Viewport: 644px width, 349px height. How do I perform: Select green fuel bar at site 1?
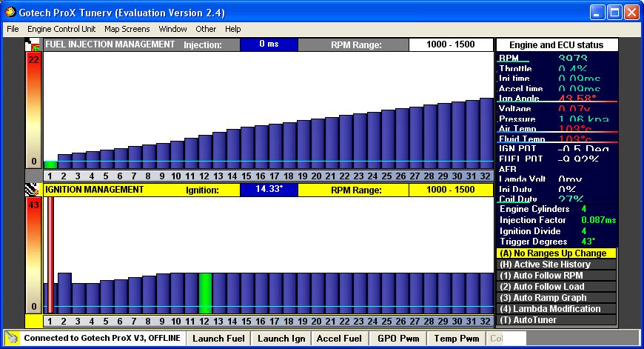(x=50, y=164)
